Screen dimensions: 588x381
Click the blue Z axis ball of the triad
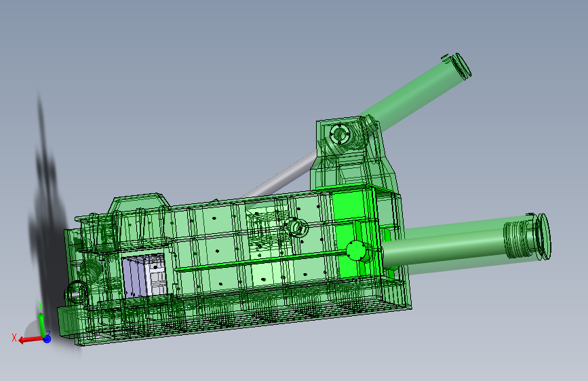pyautogui.click(x=47, y=339)
